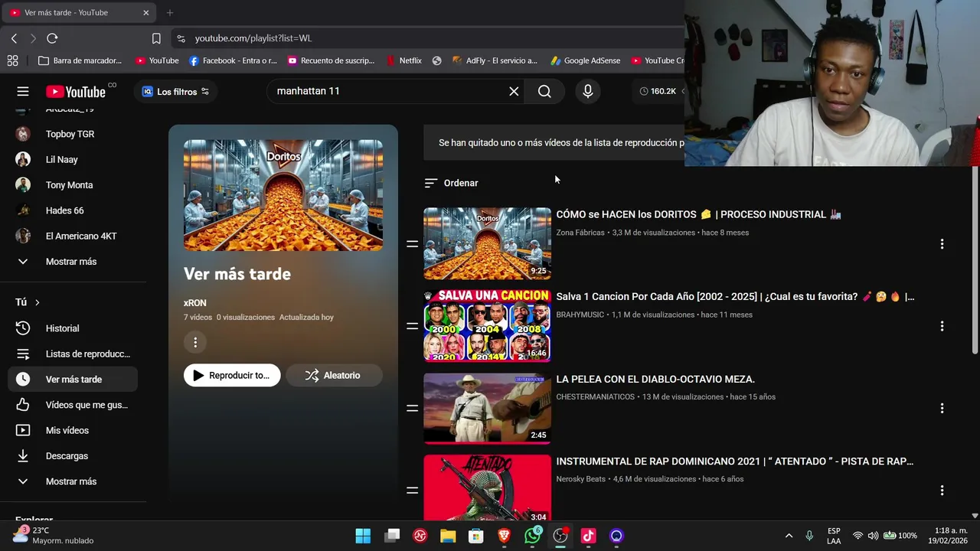Image resolution: width=980 pixels, height=551 pixels.
Task: Open options menu for INSTRUMENTAL DE RAP video
Action: coord(942,490)
